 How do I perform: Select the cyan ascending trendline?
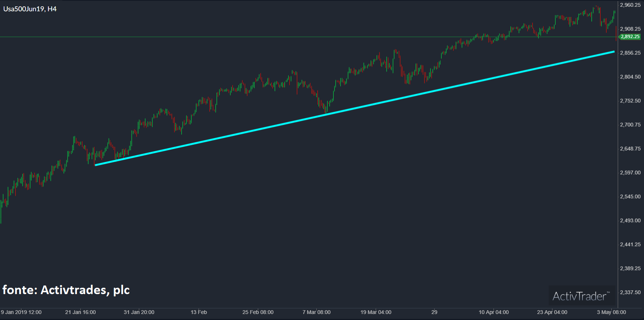[x=354, y=108]
